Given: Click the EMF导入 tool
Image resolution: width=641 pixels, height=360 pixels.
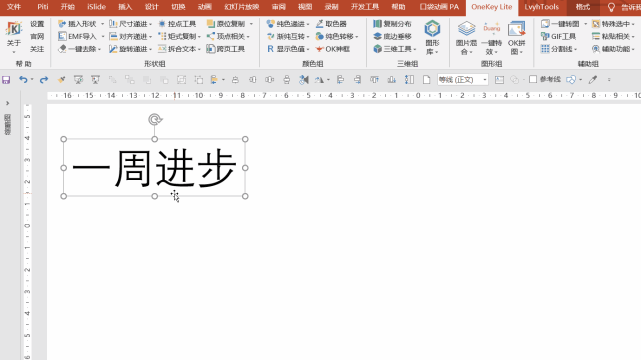Looking at the screenshot, I should [x=77, y=36].
